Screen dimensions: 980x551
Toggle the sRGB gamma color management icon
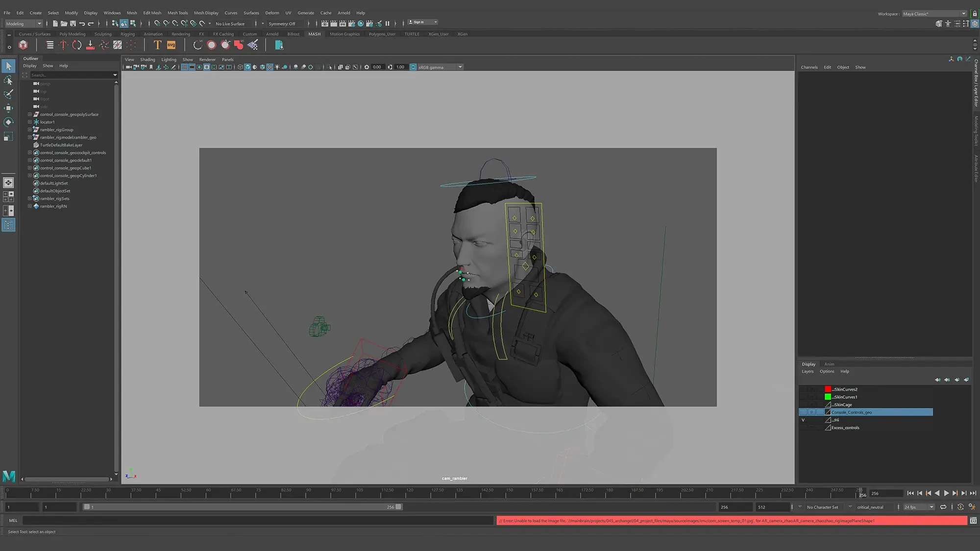pos(413,67)
